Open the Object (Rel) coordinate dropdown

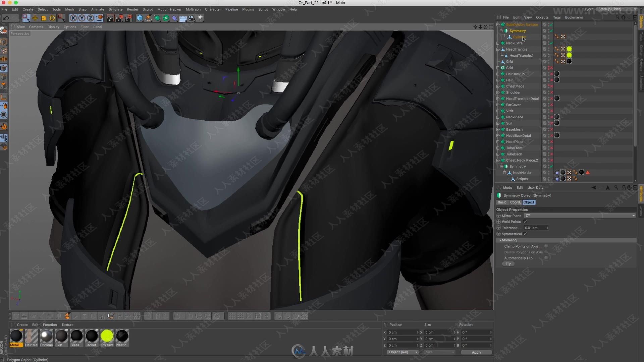point(403,352)
